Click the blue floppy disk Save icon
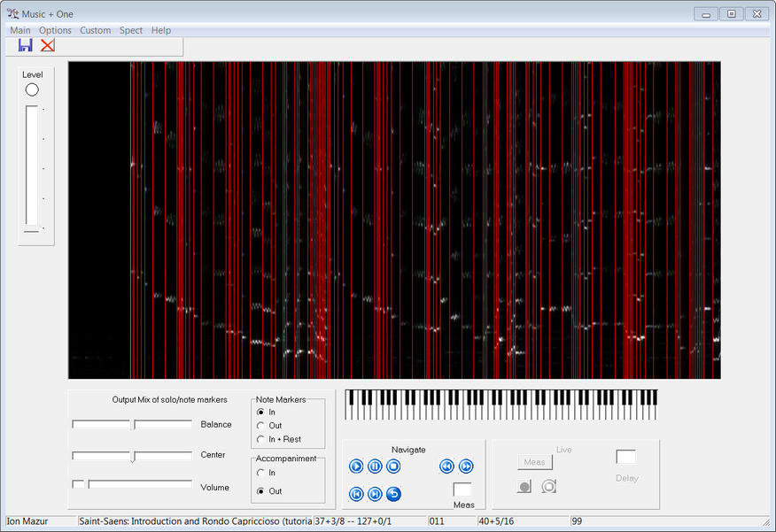776x532 pixels. point(25,46)
